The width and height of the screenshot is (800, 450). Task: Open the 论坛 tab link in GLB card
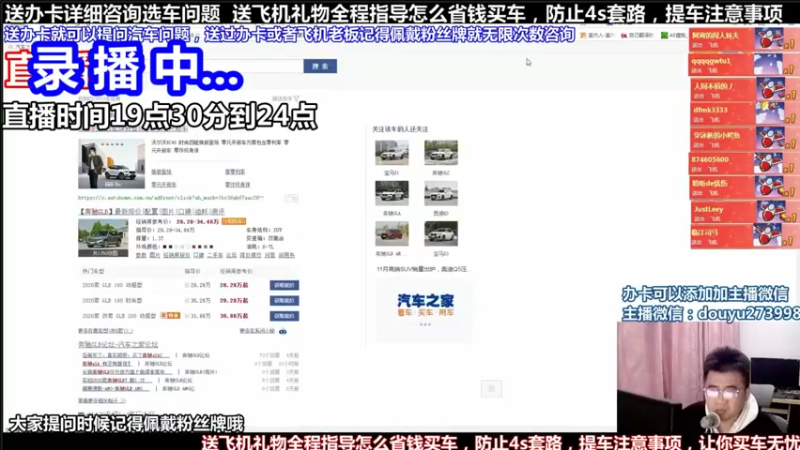[231, 255]
